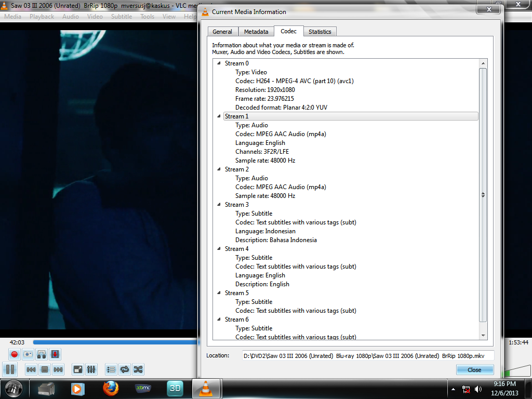Screen dimensions: 532x399
Task: Click elapsed time label 42:03
Action: 17,342
